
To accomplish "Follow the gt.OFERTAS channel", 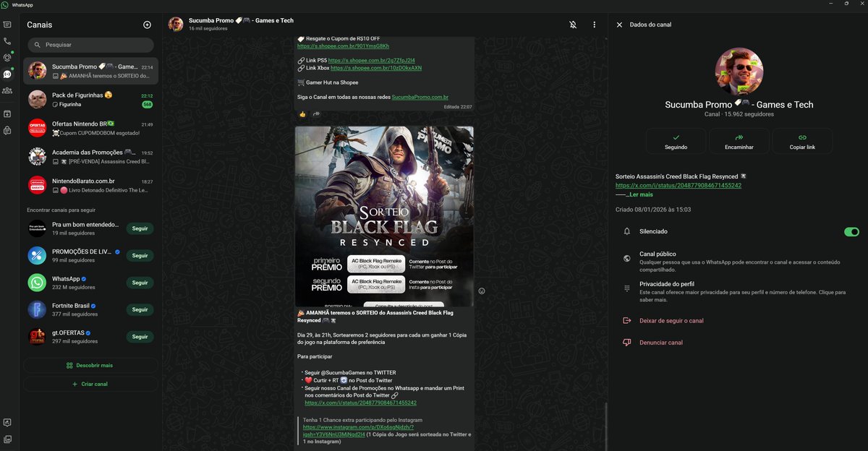I will (x=140, y=337).
